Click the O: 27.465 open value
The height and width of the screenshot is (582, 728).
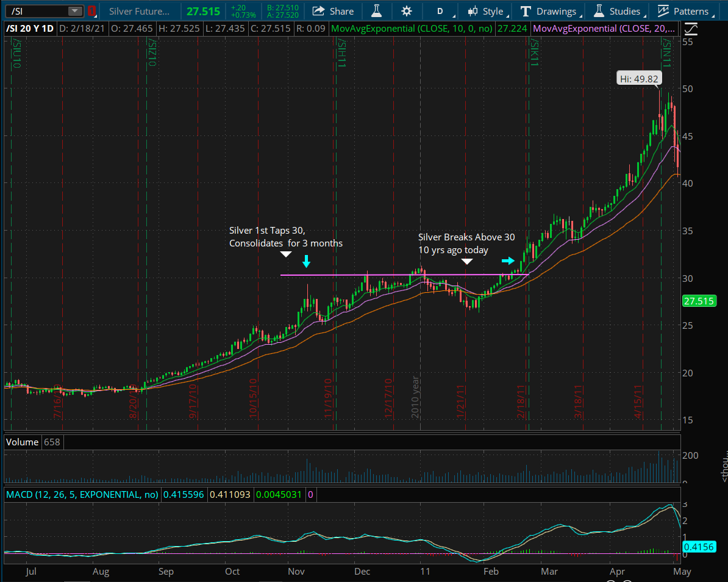click(x=132, y=28)
